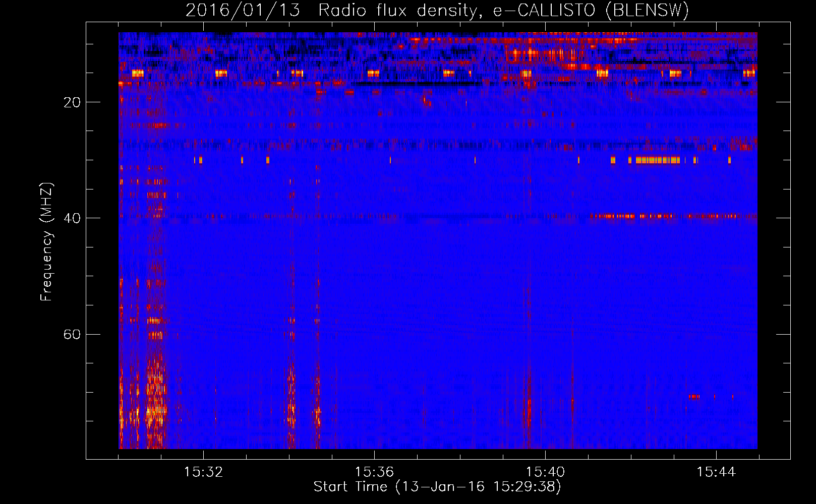Viewport: 816px width, 504px height.
Task: Click the 40 MHz axis tick label
Action: [x=72, y=218]
